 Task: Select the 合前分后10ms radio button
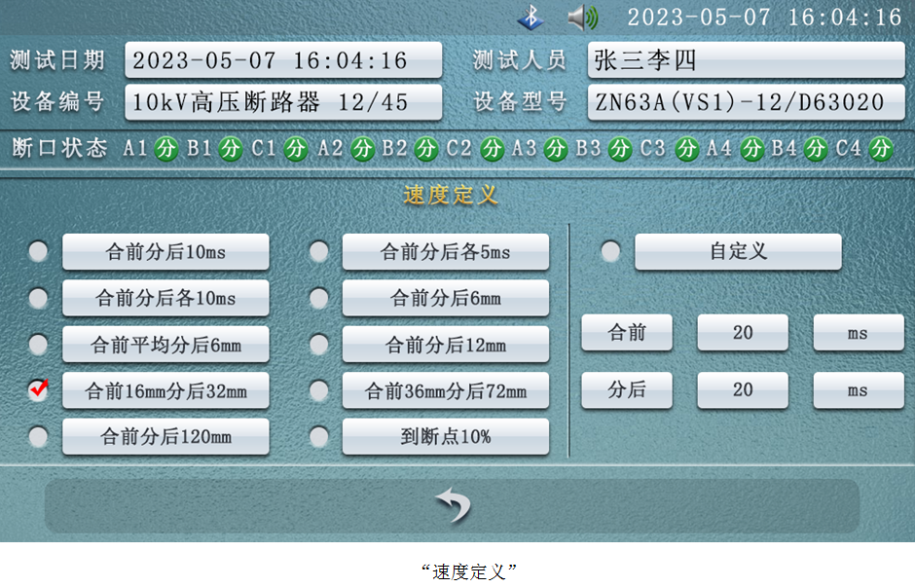pos(38,252)
